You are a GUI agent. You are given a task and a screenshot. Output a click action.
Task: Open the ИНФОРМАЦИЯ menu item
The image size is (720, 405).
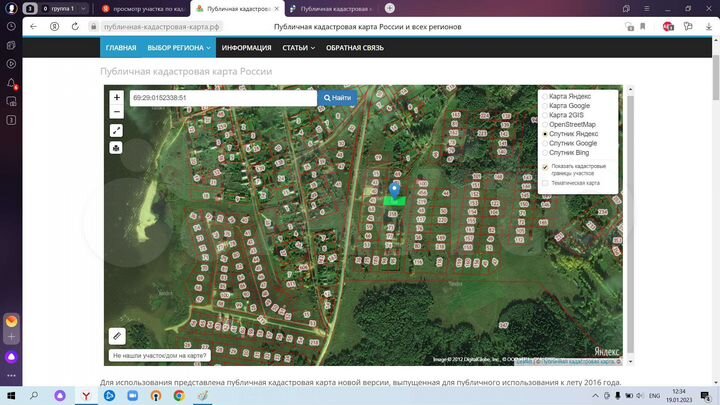(246, 47)
